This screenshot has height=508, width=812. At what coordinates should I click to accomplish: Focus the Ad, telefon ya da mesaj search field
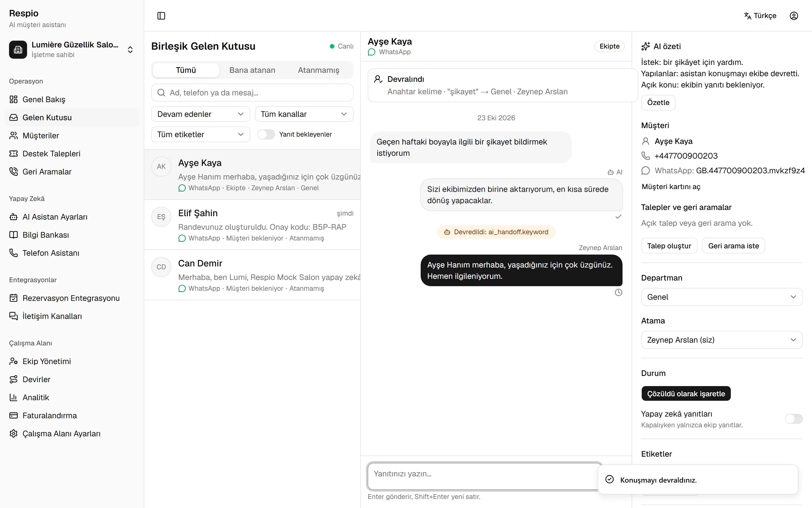252,93
